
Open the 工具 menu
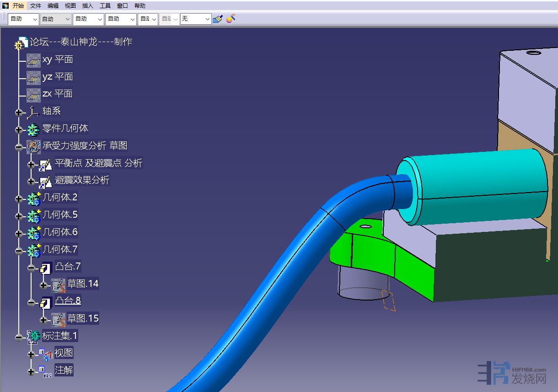point(105,5)
